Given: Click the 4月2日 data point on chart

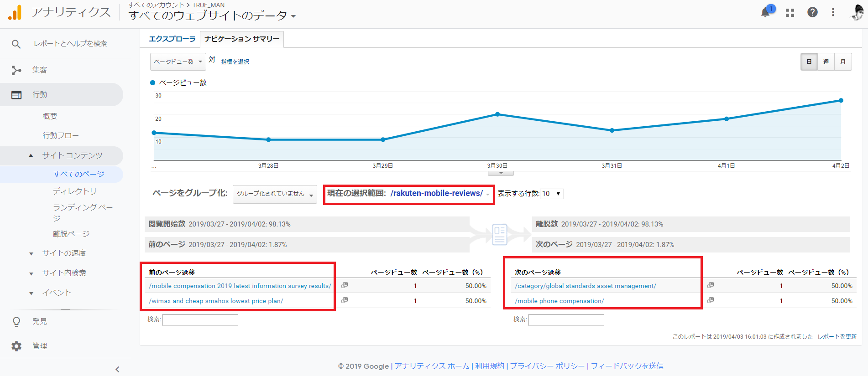Looking at the screenshot, I should tap(841, 100).
